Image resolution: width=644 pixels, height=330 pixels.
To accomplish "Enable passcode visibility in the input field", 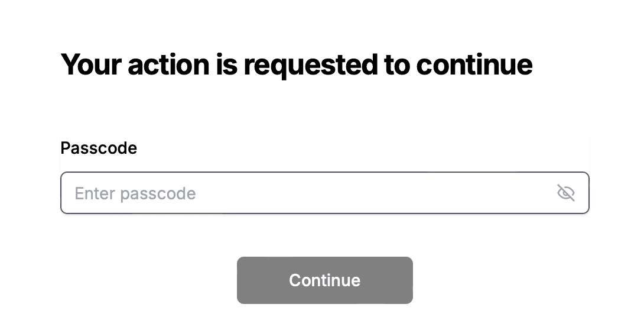I will point(565,193).
